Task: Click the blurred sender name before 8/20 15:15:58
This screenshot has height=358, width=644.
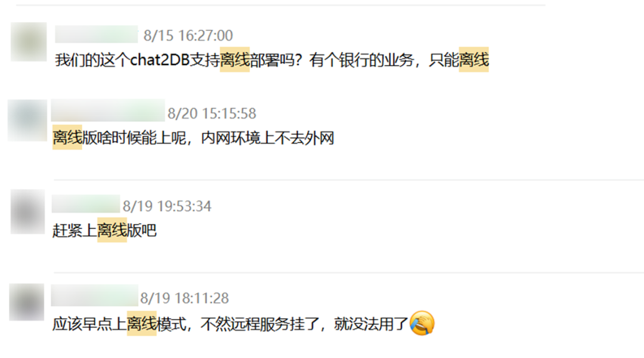Action: click(108, 110)
